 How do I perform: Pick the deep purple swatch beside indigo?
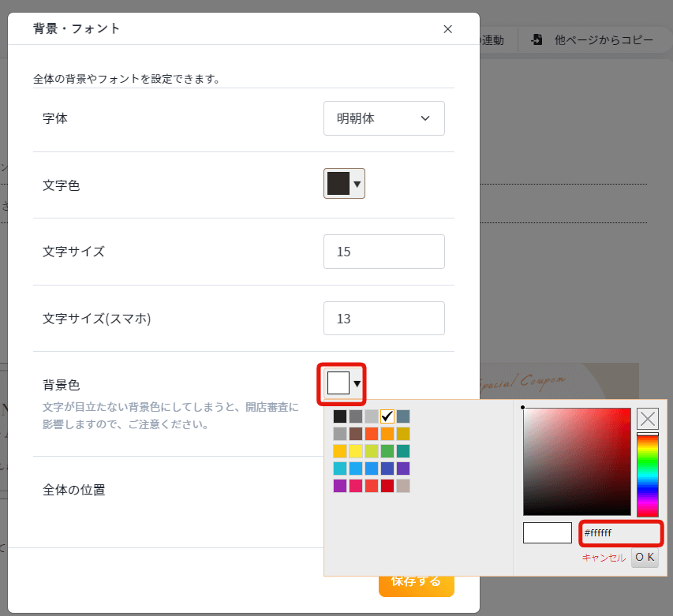point(403,469)
